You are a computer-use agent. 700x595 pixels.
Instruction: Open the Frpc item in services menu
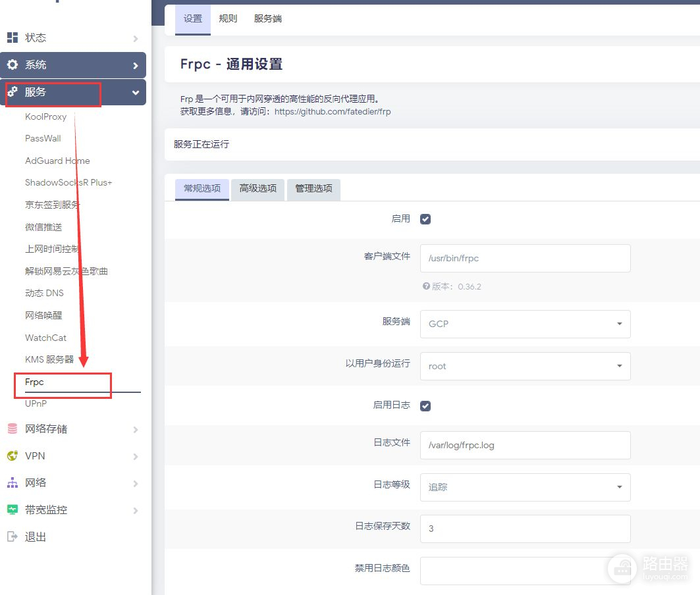(34, 382)
